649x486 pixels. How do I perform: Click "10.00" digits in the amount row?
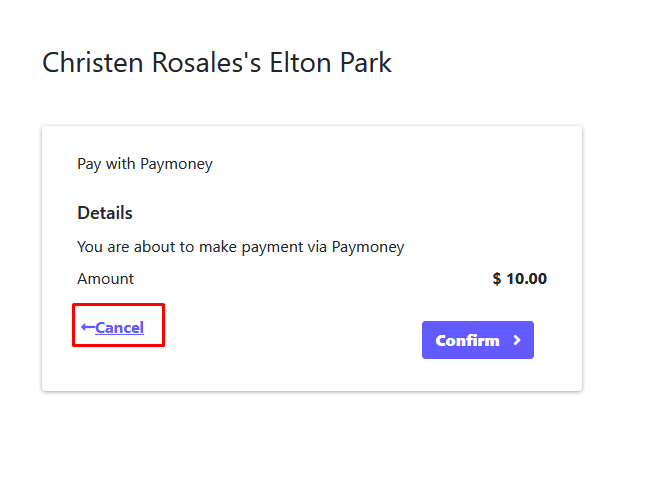[526, 279]
